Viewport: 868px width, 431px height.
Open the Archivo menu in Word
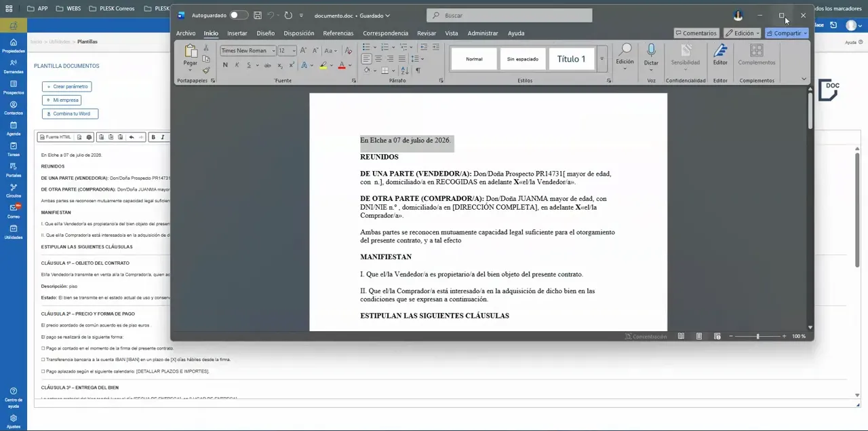[186, 33]
